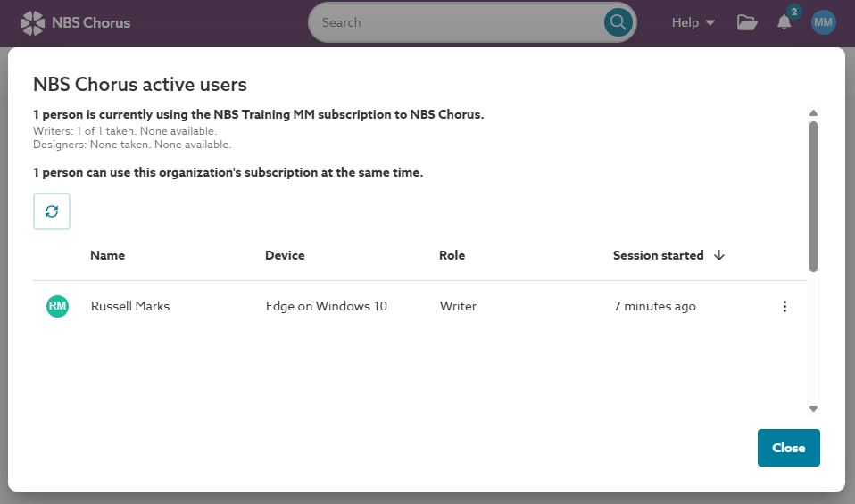The height and width of the screenshot is (504, 855).
Task: Sort by Role column header
Action: [452, 255]
